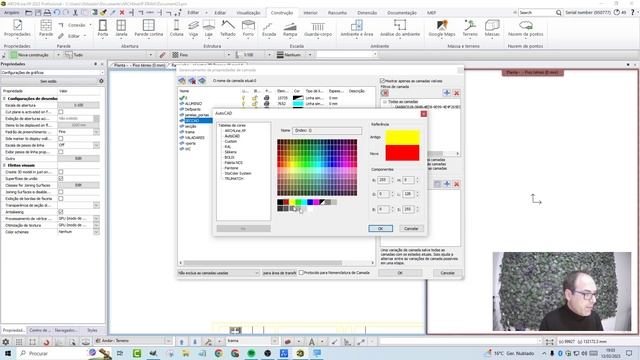
Task: Click the Sem estilo button
Action: [x=49, y=81]
